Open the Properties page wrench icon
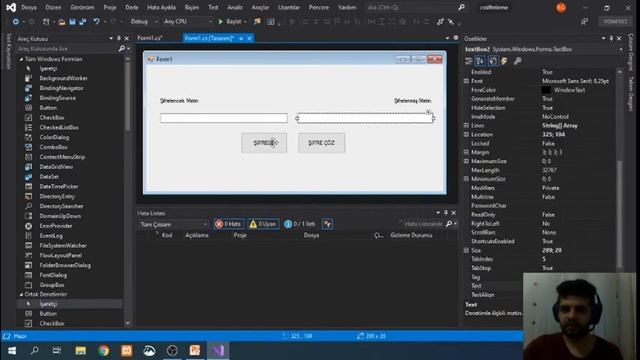 point(517,61)
